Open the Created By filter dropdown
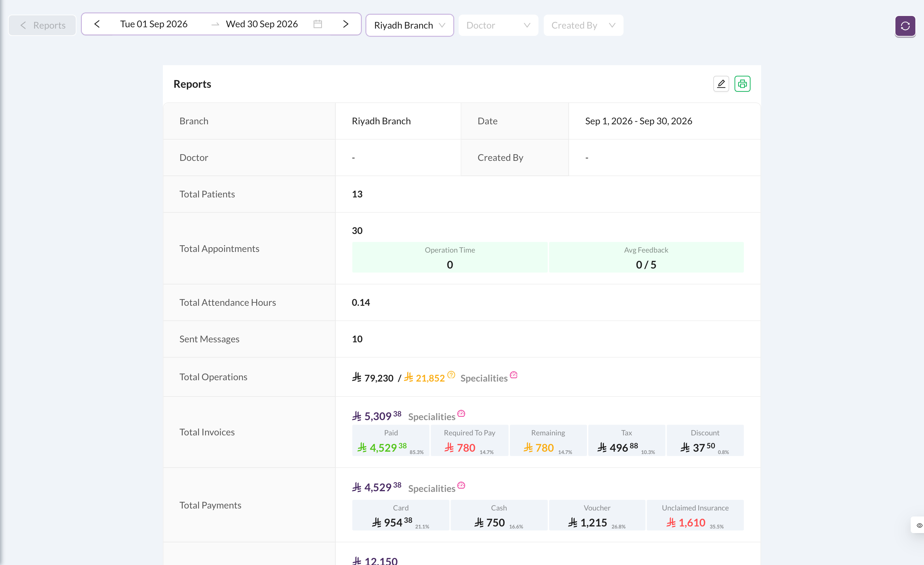The height and width of the screenshot is (565, 924). (x=583, y=25)
